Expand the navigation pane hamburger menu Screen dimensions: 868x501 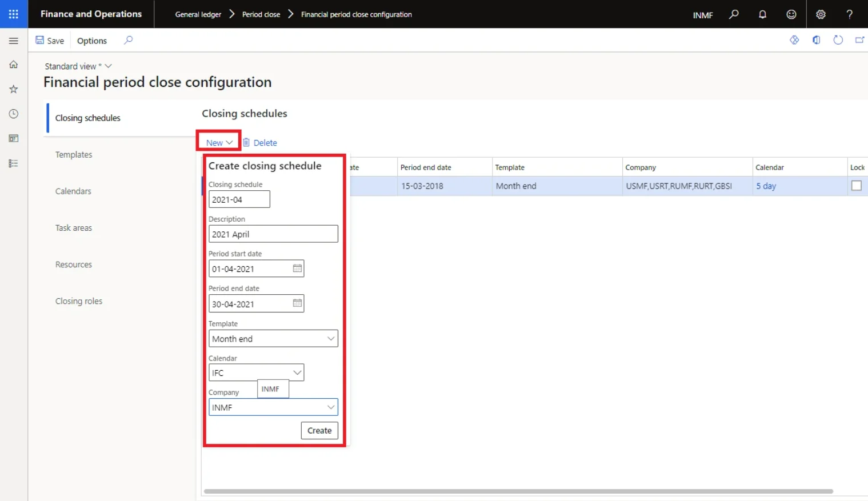coord(14,41)
